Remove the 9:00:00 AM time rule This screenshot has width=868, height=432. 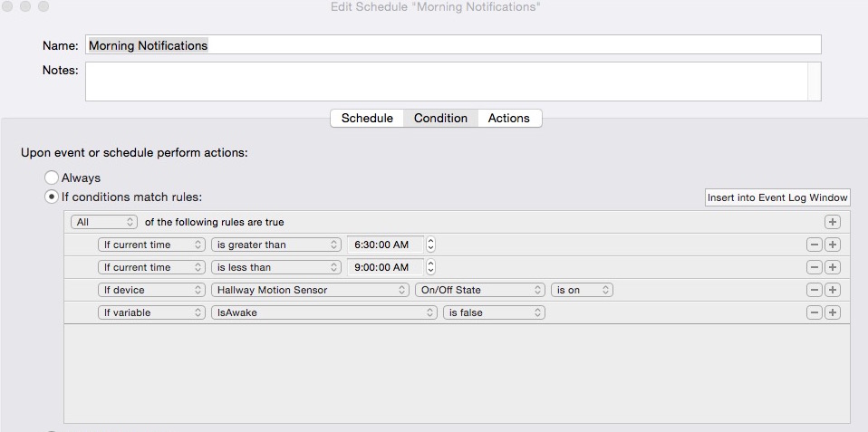[814, 267]
